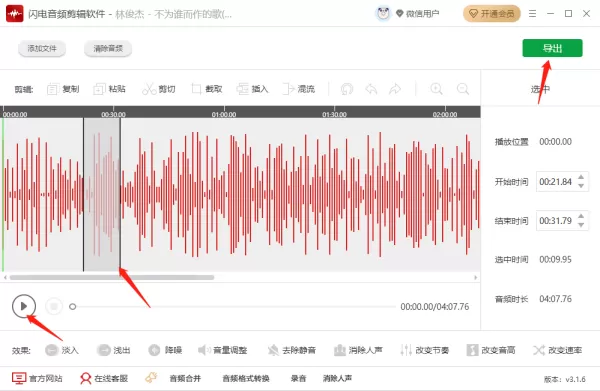Click the reset circular arrow icon
The width and height of the screenshot is (600, 391).
tap(347, 89)
